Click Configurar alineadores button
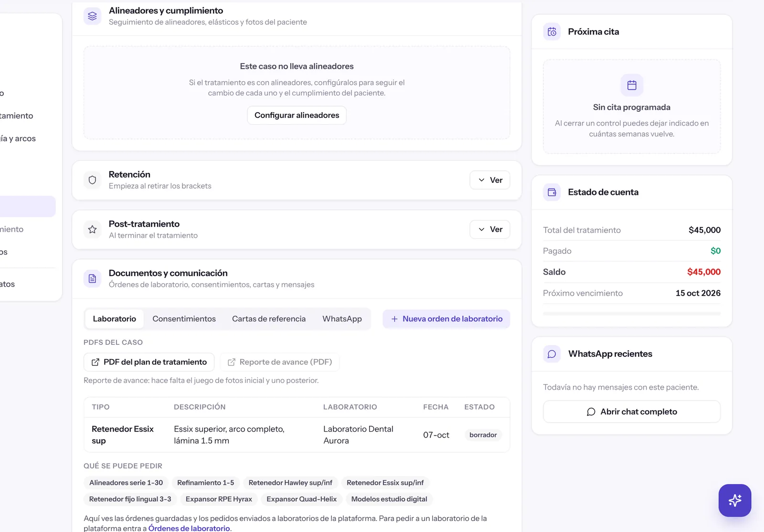Image resolution: width=764 pixels, height=532 pixels. [297, 115]
